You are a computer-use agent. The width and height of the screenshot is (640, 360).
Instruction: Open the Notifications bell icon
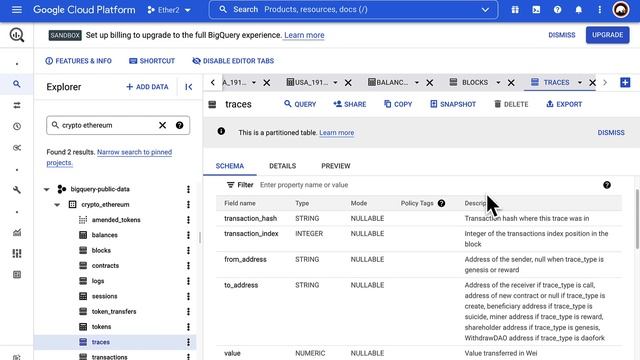tap(579, 10)
